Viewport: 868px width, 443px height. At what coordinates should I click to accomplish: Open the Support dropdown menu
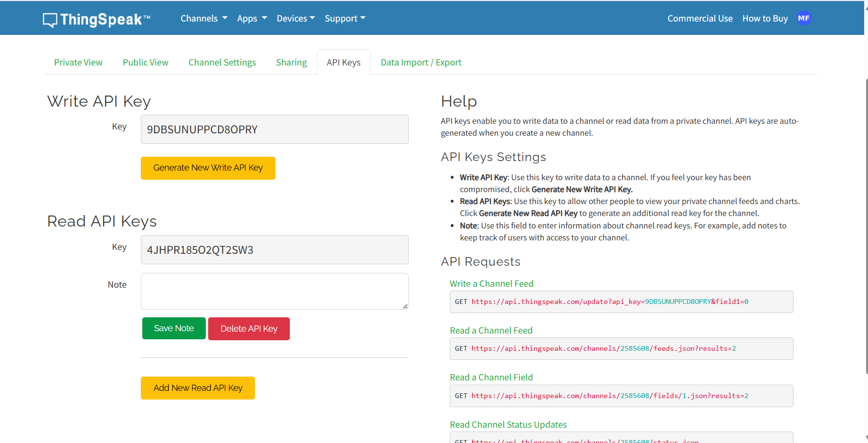coord(345,18)
